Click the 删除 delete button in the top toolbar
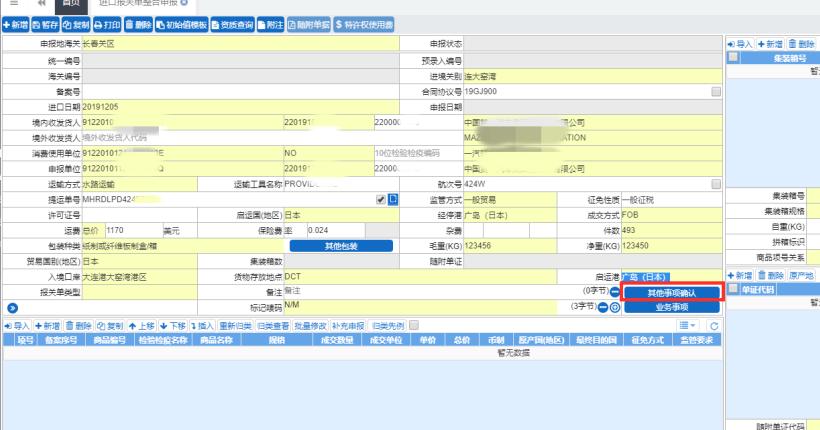Image resolution: width=820 pixels, height=430 pixels. [x=139, y=25]
